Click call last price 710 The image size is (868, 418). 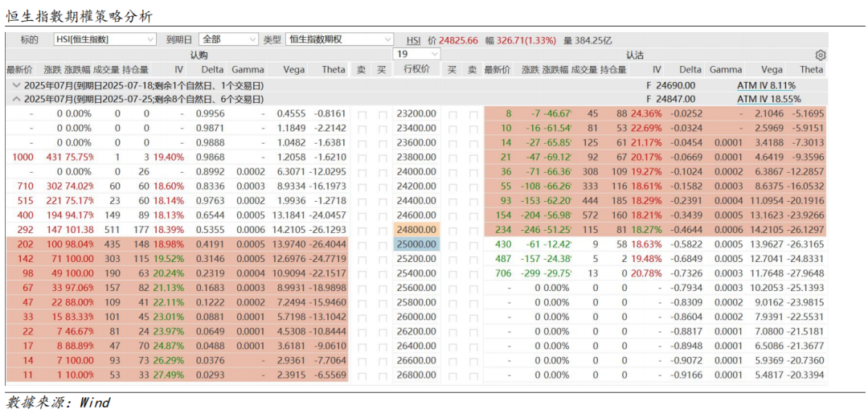coord(26,186)
